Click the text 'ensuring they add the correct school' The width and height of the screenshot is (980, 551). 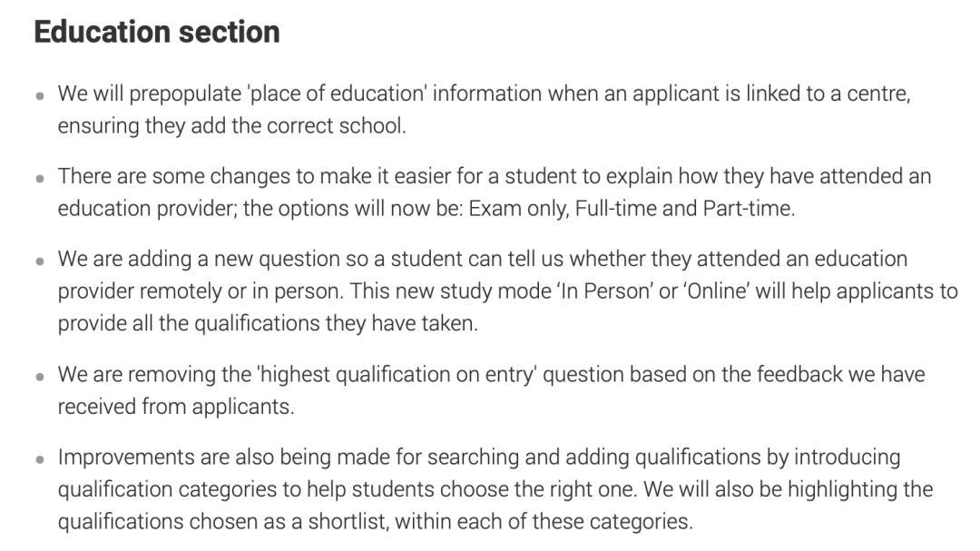(x=230, y=125)
